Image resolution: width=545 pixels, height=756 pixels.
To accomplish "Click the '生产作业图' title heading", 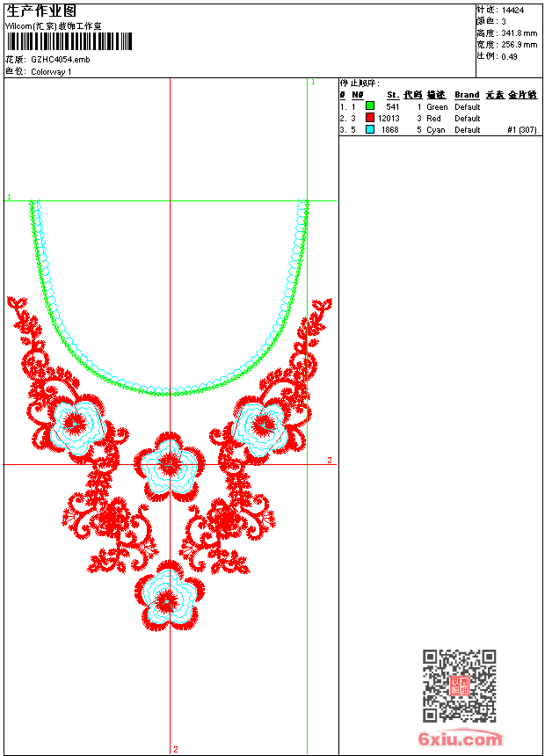I will 41,11.
